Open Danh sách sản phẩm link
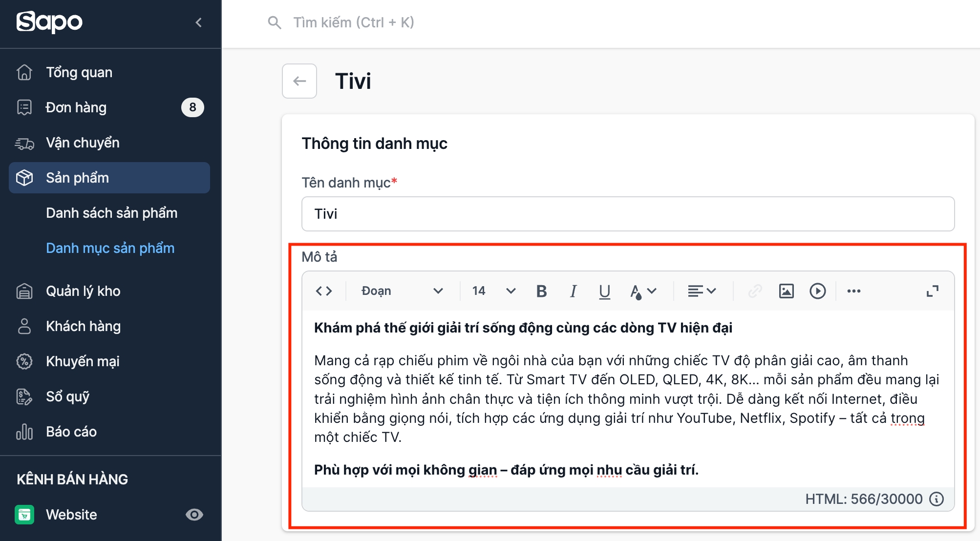980x541 pixels. (x=111, y=213)
